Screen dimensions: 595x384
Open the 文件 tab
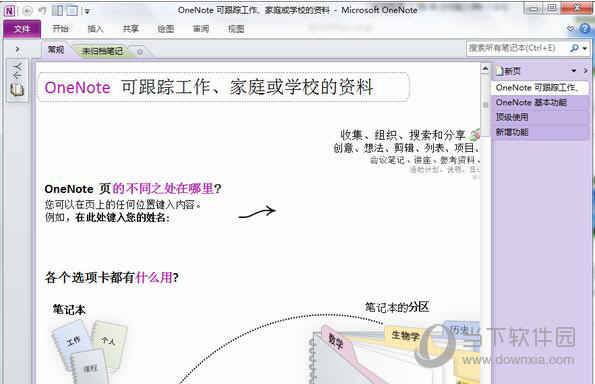point(22,29)
